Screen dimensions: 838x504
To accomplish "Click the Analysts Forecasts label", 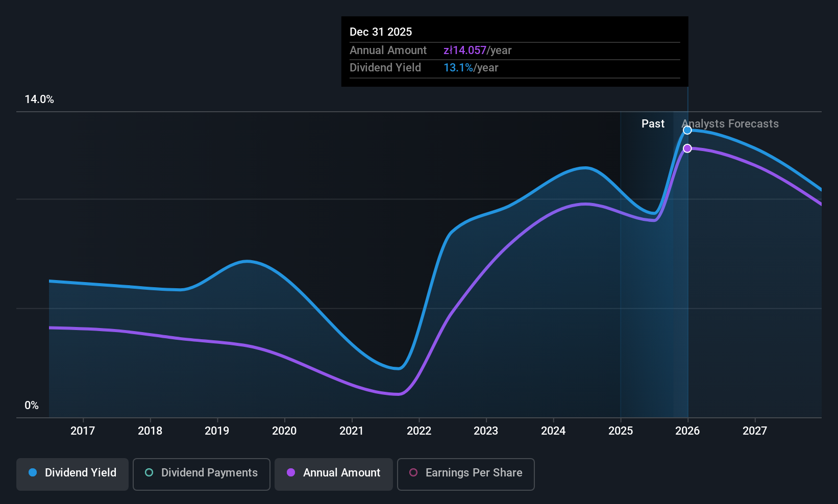I will pos(730,123).
